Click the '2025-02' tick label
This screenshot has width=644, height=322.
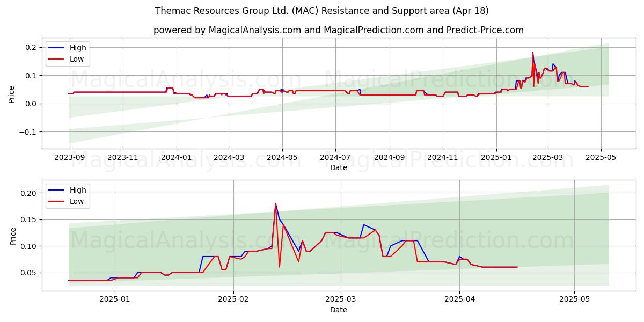point(234,299)
